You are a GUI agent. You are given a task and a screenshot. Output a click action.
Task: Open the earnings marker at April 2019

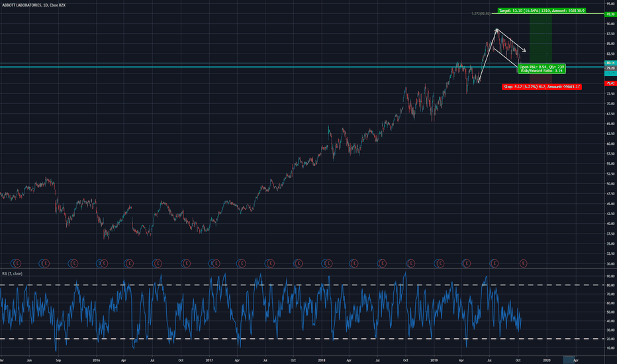pos(467,263)
